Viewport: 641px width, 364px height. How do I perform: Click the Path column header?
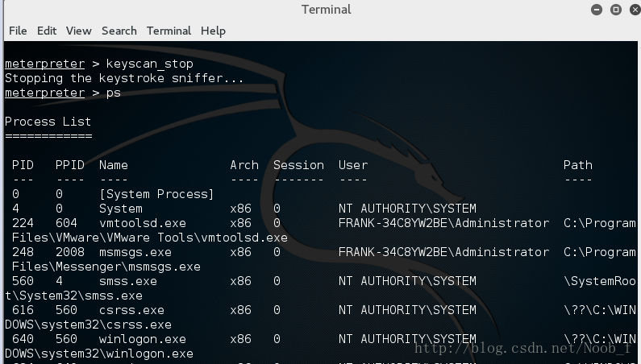click(x=577, y=165)
